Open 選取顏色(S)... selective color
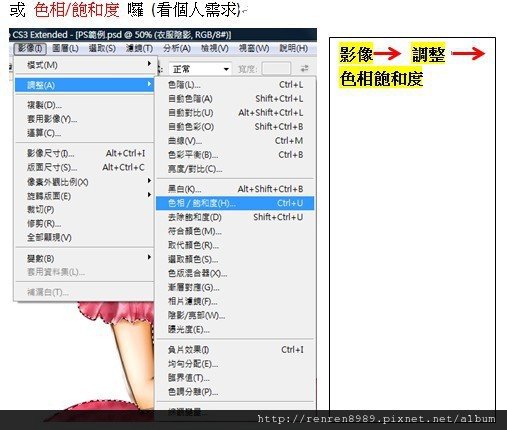Viewport: 507px width, 430px height. click(x=235, y=259)
